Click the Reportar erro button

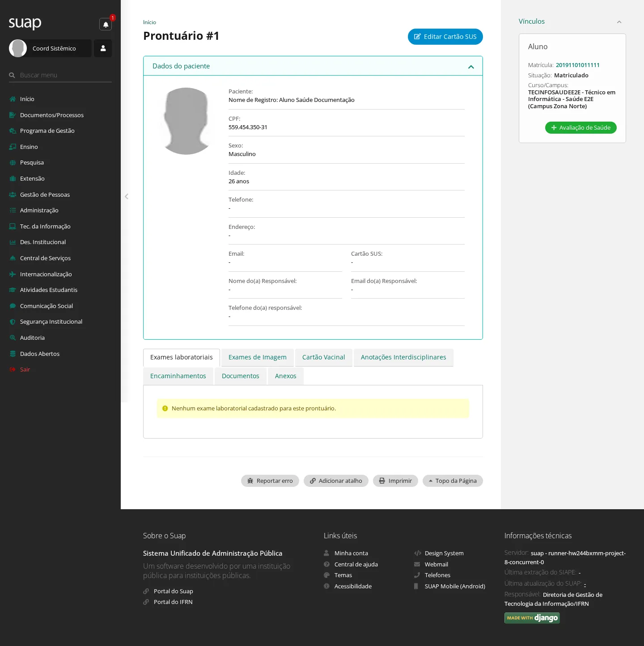coord(270,481)
